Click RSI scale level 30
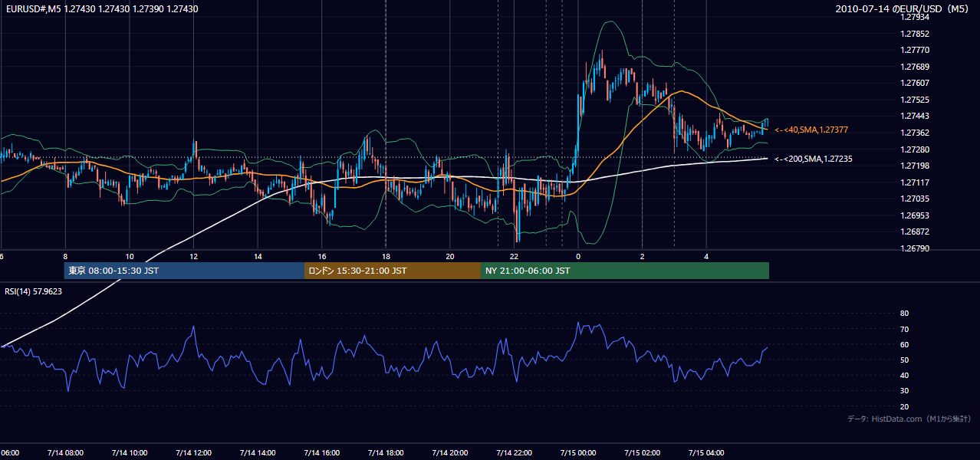Screen dimensions: 980x460 click(x=904, y=391)
